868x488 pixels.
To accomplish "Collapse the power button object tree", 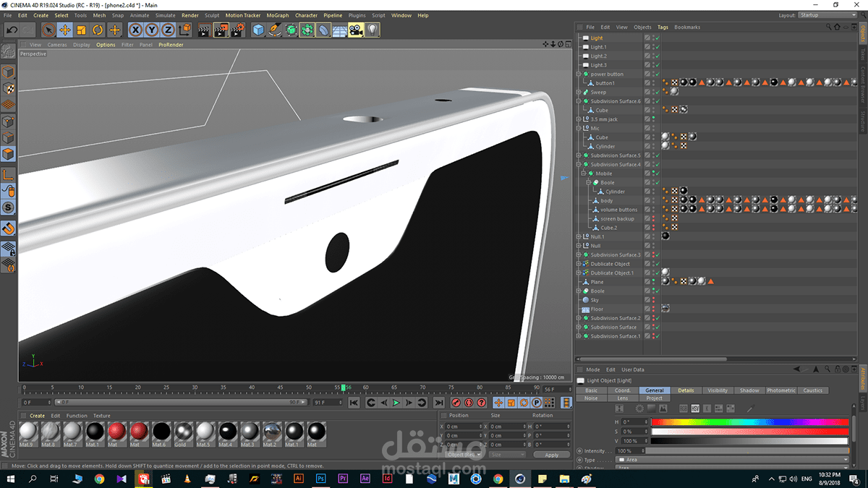I will [x=579, y=74].
